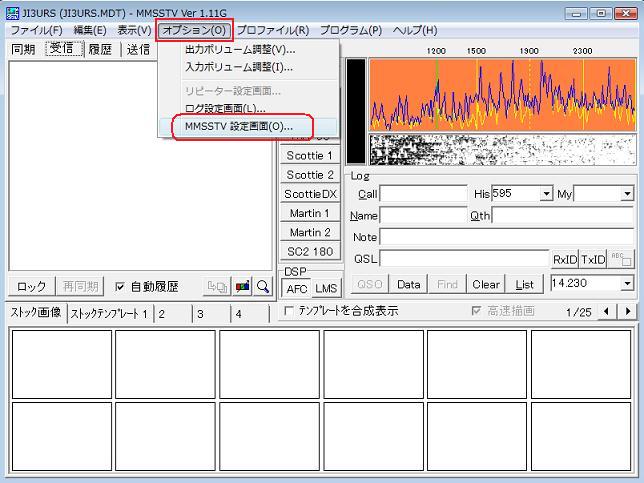644x483 pixels.
Task: Click the copy-to-history icon button
Action: (217, 286)
